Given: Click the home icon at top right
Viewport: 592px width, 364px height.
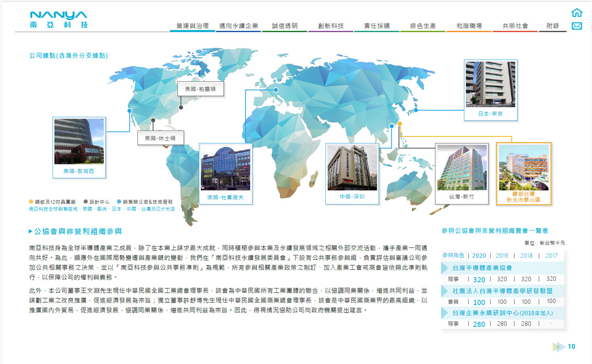Looking at the screenshot, I should pyautogui.click(x=577, y=13).
